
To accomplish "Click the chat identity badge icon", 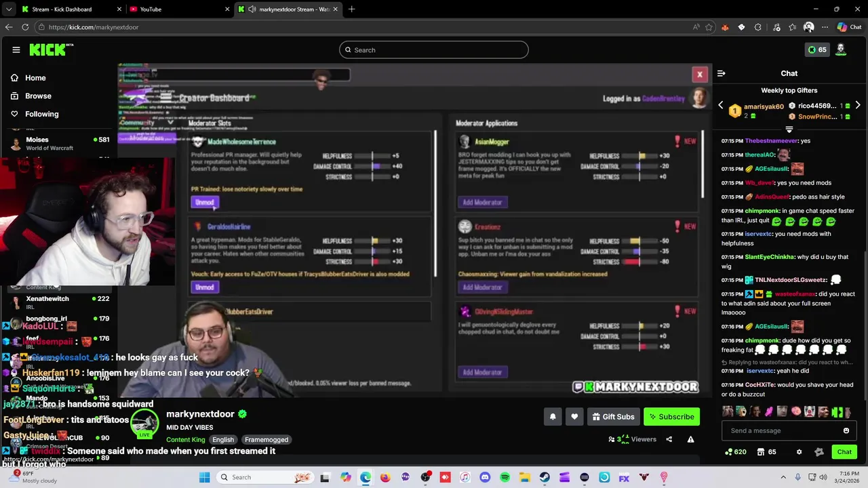I will click(819, 452).
